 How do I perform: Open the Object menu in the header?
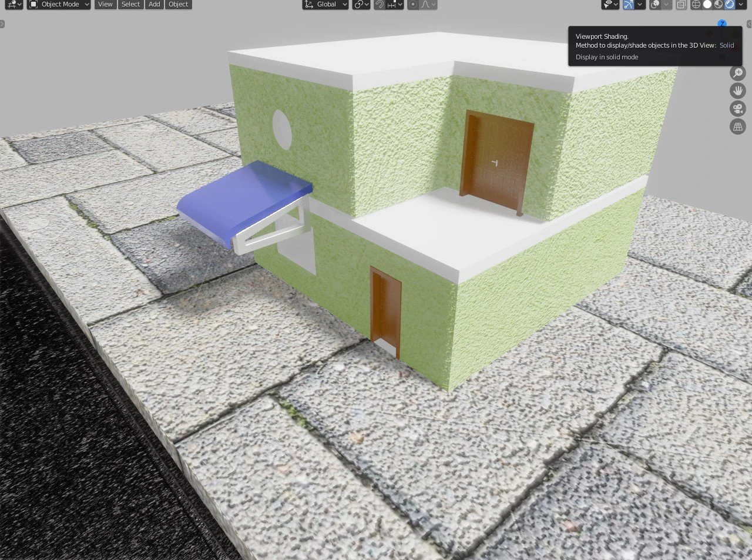178,5
